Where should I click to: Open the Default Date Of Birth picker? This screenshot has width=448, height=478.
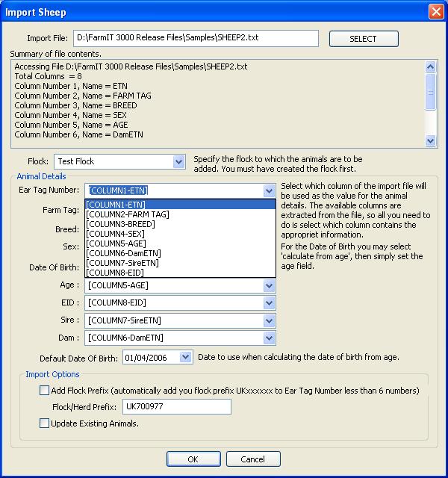click(x=186, y=358)
